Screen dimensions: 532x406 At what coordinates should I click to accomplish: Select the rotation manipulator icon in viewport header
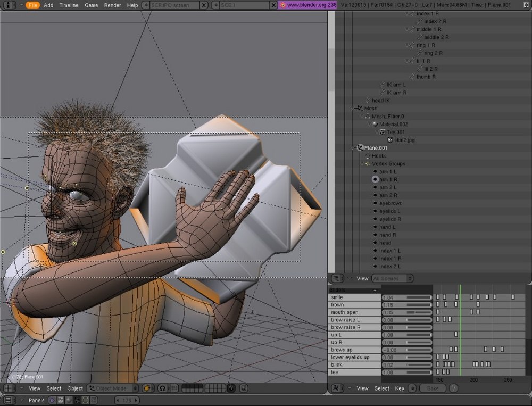(162, 388)
